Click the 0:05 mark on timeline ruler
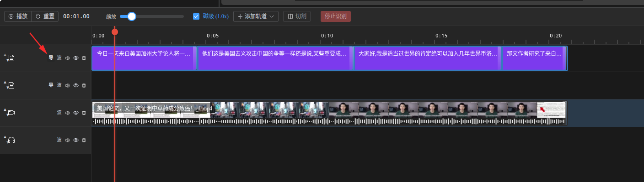Image resolution: width=644 pixels, height=182 pixels. tap(213, 35)
